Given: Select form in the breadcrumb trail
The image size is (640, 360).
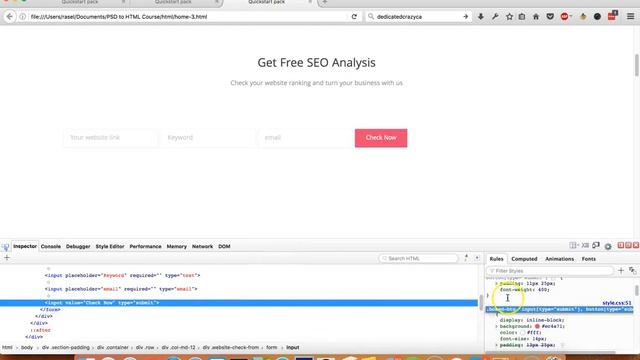Looking at the screenshot, I should click(x=271, y=347).
